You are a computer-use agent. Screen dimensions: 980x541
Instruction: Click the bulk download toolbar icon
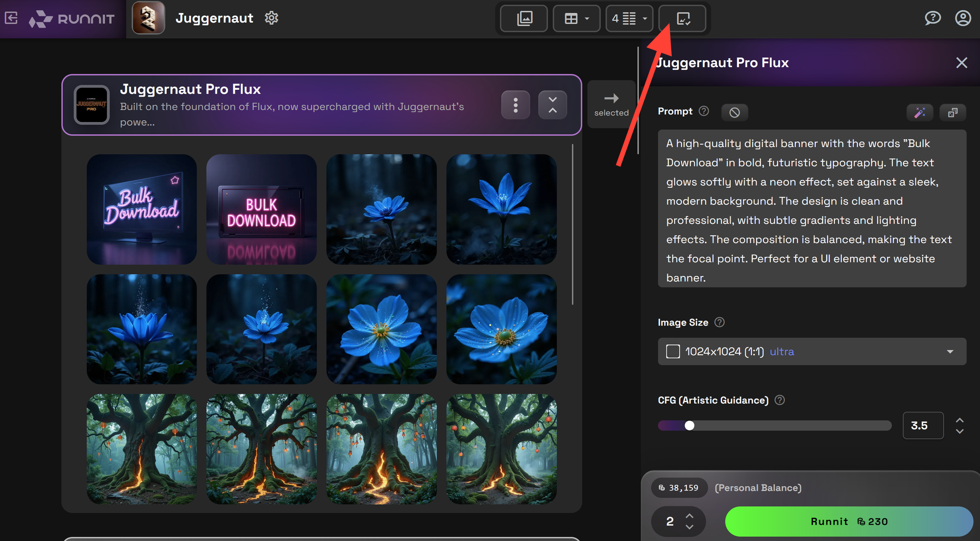point(683,18)
